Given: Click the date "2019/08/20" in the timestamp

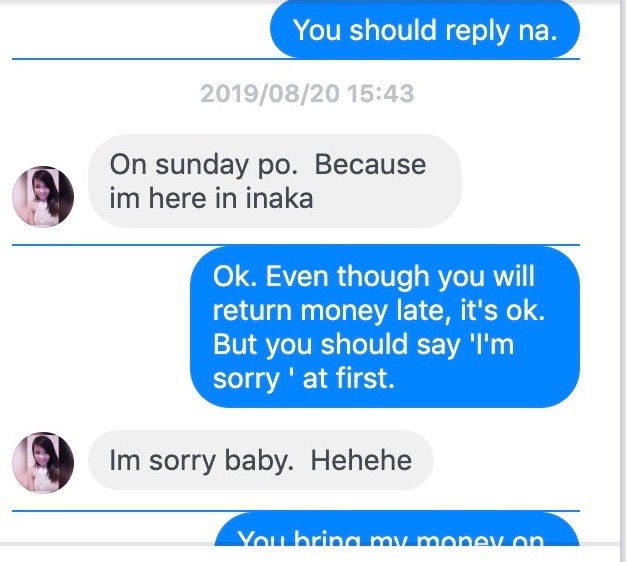Looking at the screenshot, I should 264,95.
